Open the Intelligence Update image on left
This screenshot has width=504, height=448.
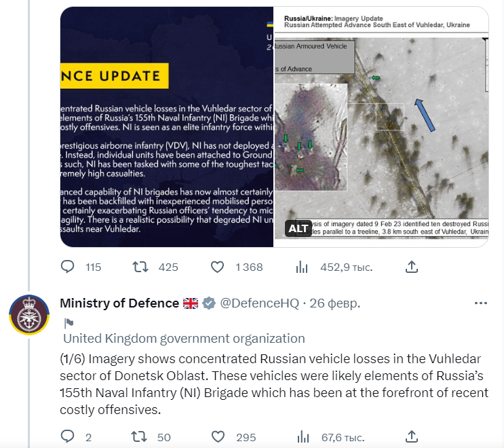tap(167, 127)
